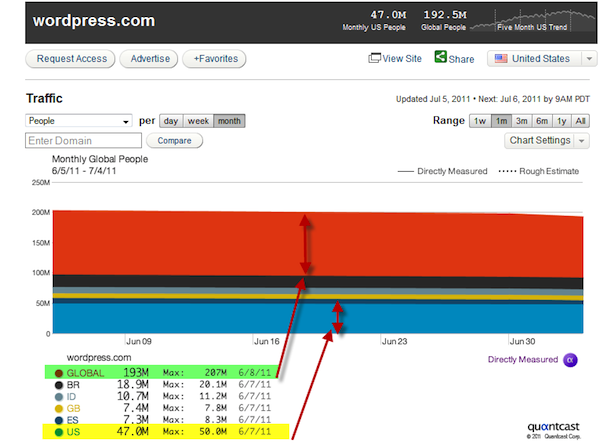Click the 18.9M BR value

pos(133,384)
